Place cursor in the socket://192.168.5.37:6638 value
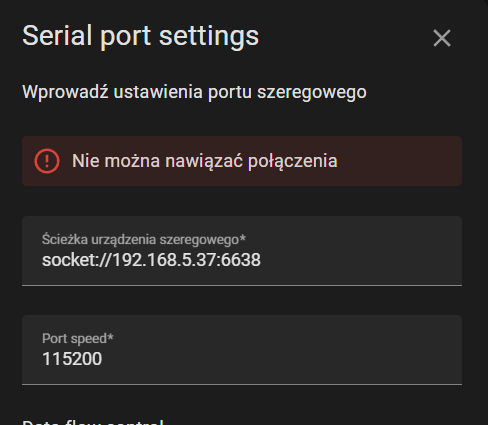Screen dimensions: 488x425 point(151,260)
